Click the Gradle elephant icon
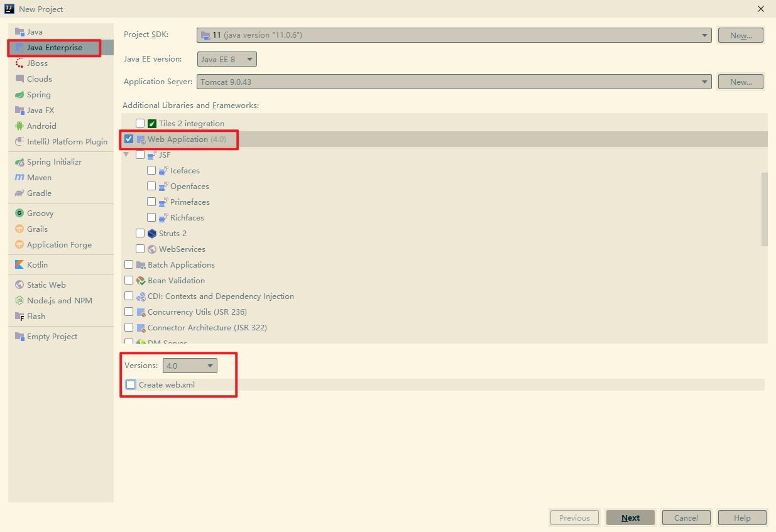Image resolution: width=776 pixels, height=532 pixels. (19, 193)
